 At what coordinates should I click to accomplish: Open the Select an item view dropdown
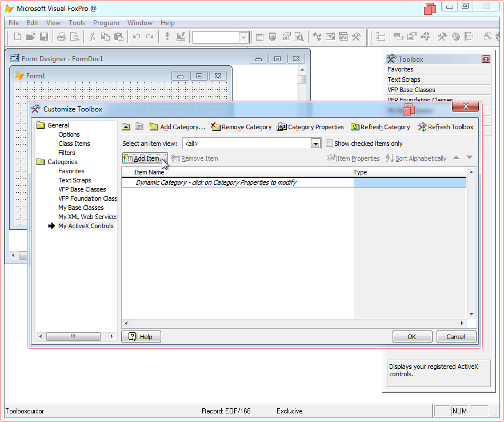315,144
